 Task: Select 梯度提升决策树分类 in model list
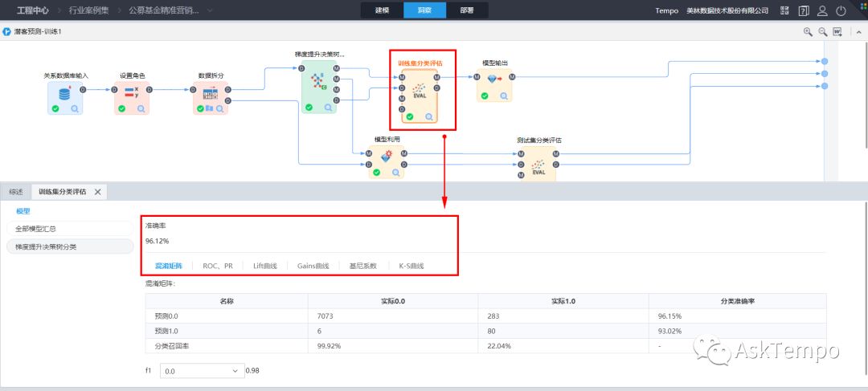tap(70, 246)
